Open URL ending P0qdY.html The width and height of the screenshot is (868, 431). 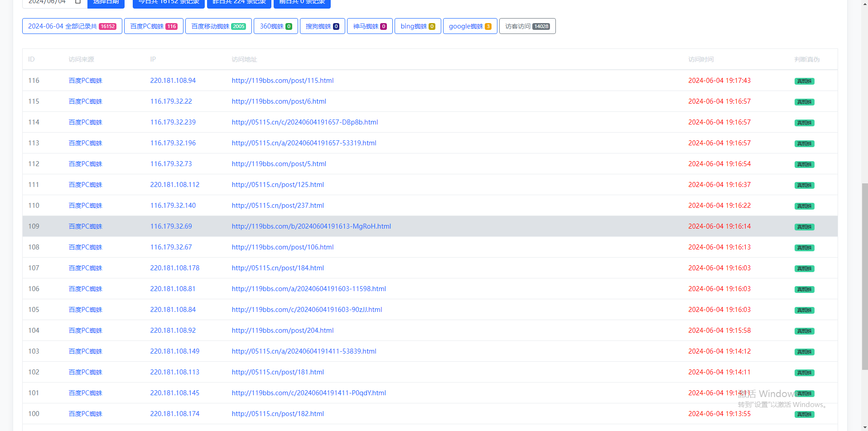[309, 393]
